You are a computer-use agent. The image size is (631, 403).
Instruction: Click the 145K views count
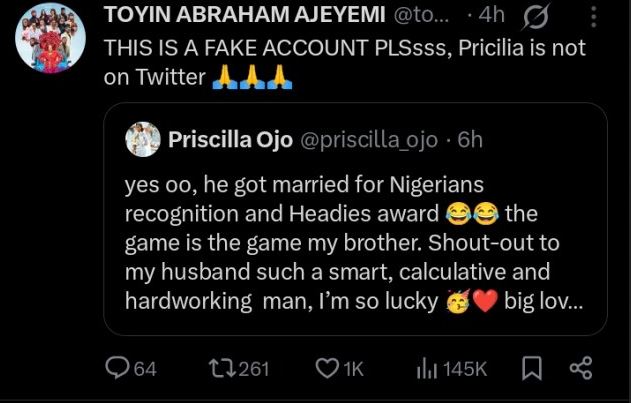[x=464, y=369]
